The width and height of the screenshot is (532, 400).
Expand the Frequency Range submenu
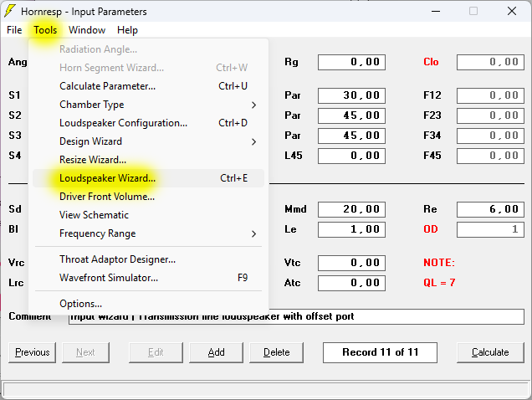[x=148, y=233]
